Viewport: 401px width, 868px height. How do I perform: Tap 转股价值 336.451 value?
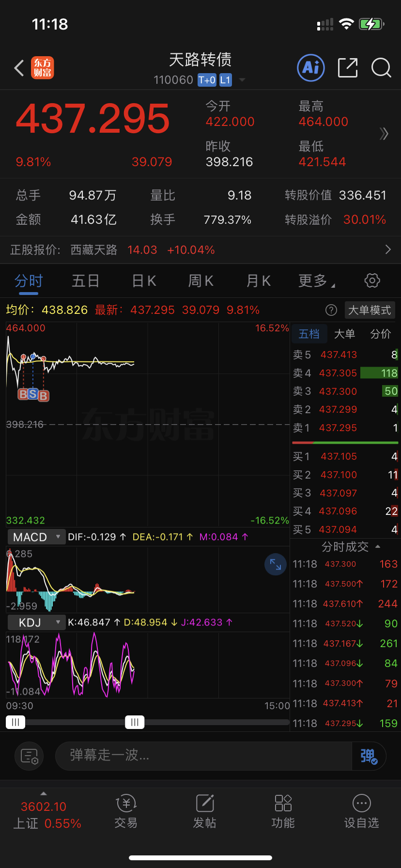click(x=363, y=195)
